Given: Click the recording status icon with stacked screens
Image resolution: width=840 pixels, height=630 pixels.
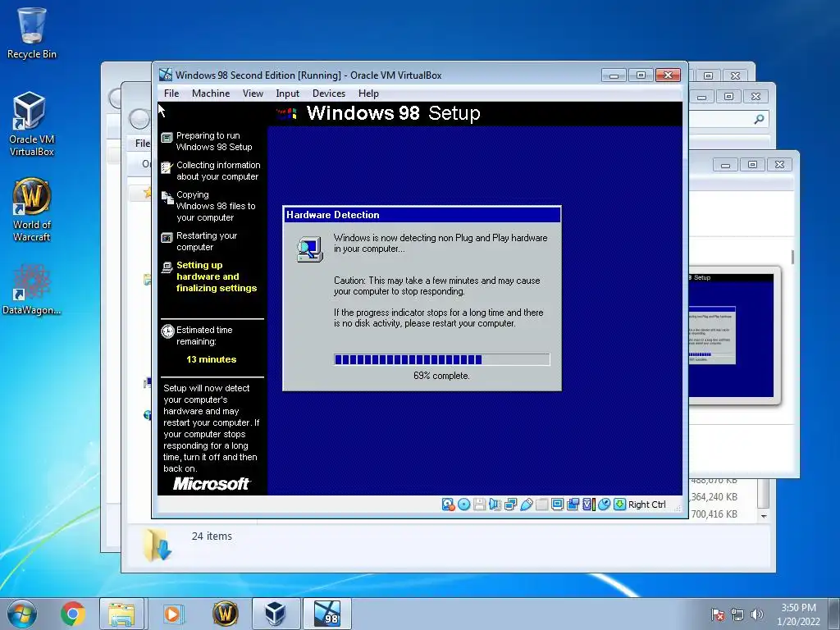Looking at the screenshot, I should tap(573, 504).
